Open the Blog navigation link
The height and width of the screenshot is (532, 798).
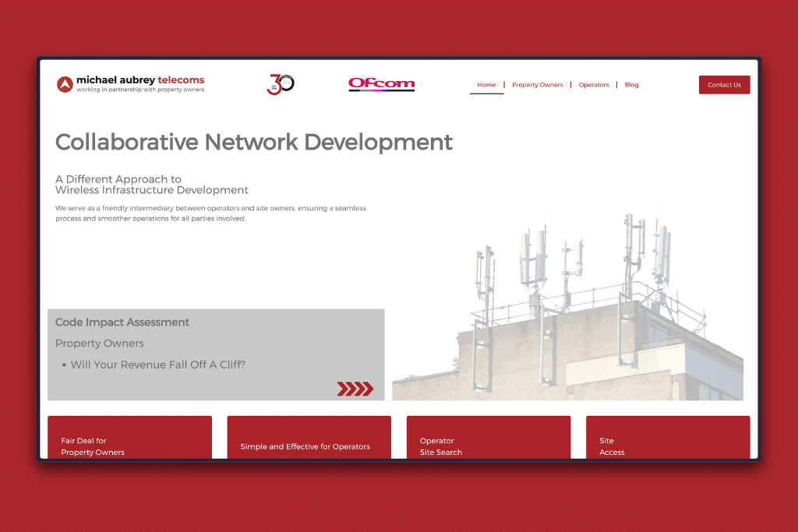631,85
